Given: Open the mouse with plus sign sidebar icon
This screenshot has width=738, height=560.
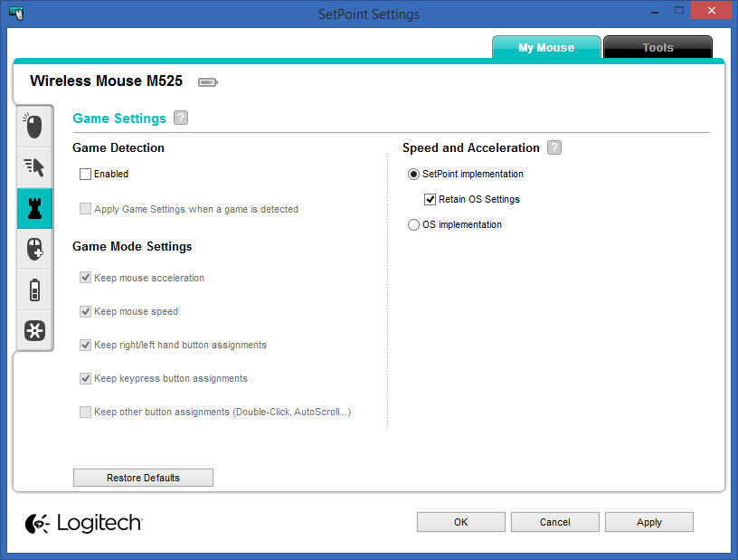Looking at the screenshot, I should coord(34,249).
